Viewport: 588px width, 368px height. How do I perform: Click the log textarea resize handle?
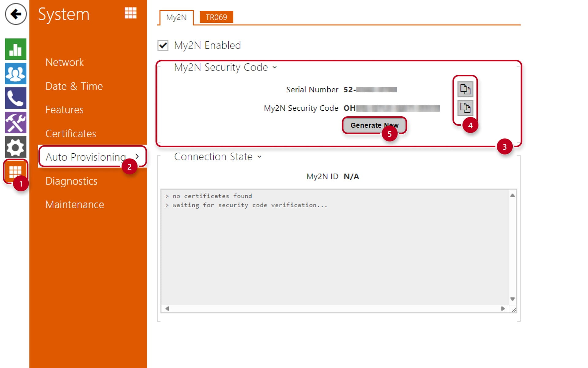pos(514,310)
